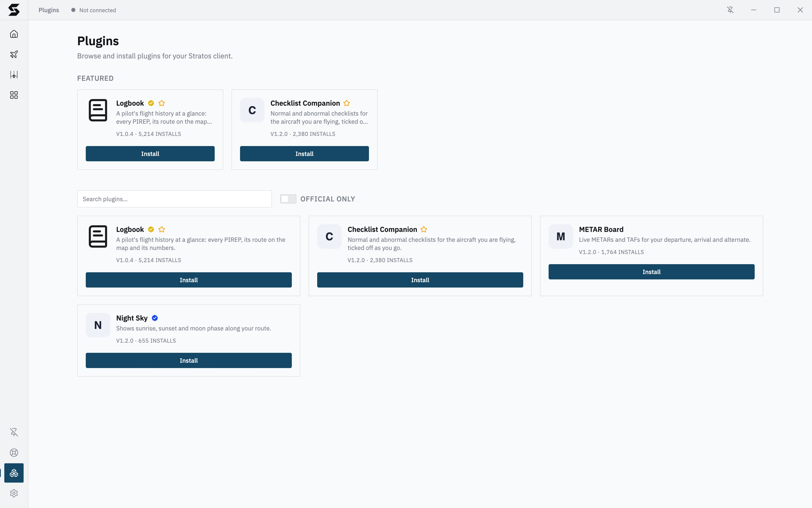
Task: Click the METAR Board M avatar
Action: [x=561, y=236]
